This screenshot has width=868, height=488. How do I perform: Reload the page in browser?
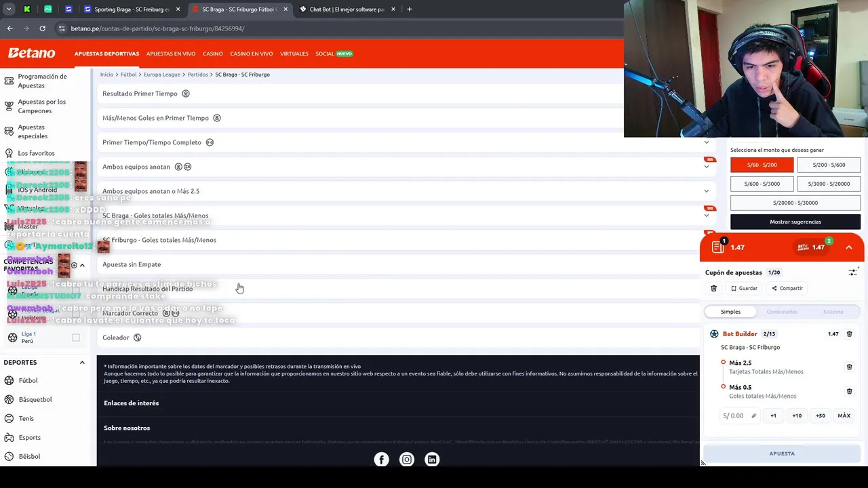click(x=42, y=28)
